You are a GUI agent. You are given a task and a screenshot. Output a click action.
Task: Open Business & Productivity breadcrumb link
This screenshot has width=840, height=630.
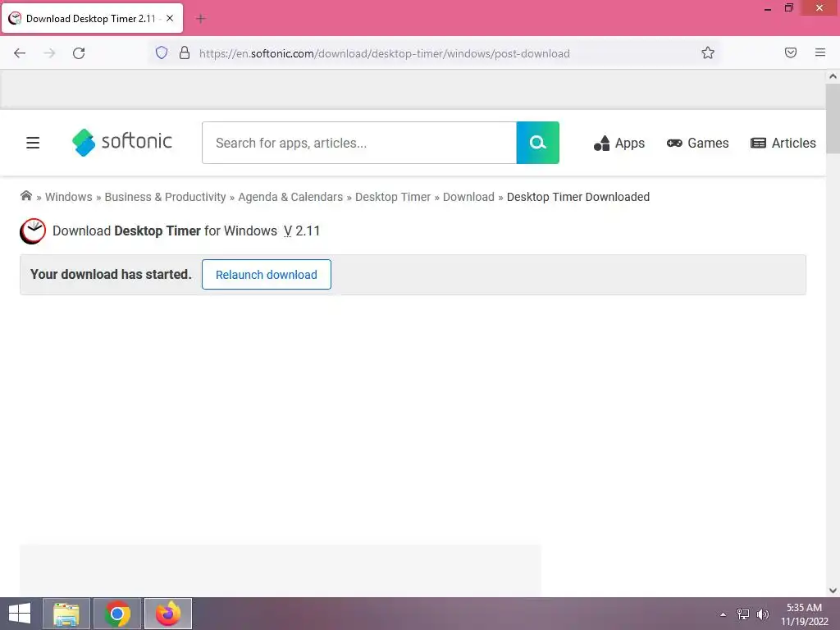(165, 197)
